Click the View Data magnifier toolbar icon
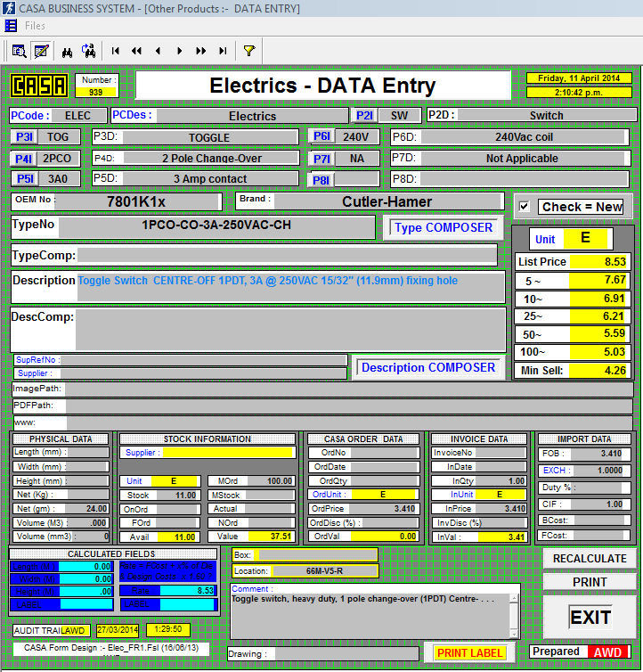The width and height of the screenshot is (643, 672). [20, 52]
